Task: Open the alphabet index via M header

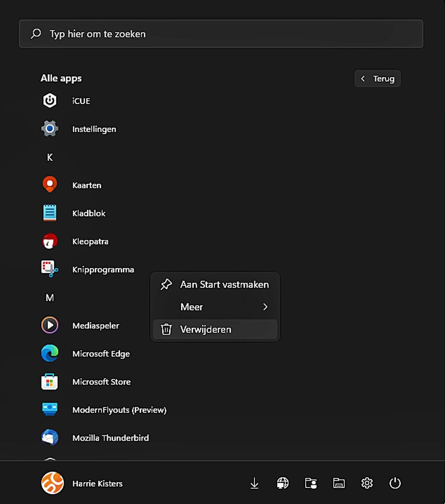Action: point(50,298)
